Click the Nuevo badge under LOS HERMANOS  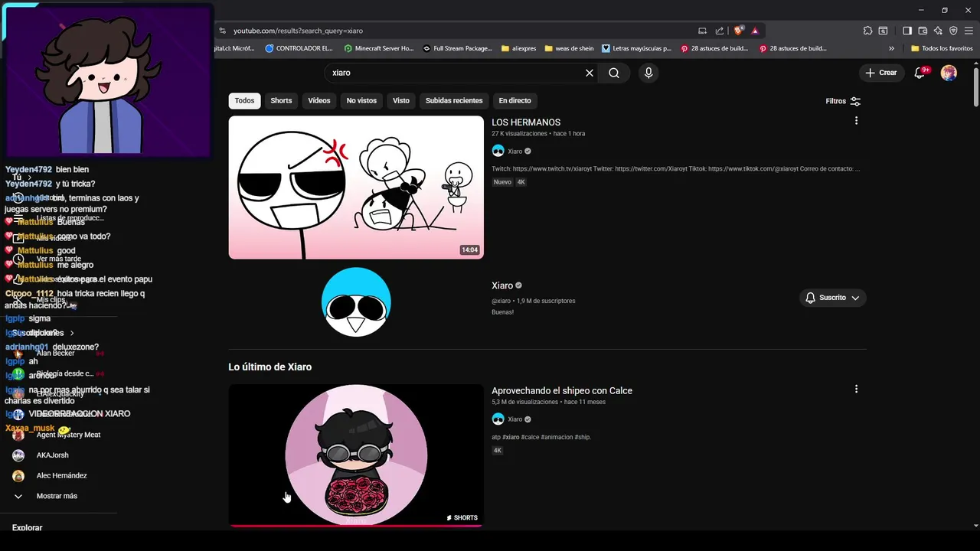click(502, 182)
